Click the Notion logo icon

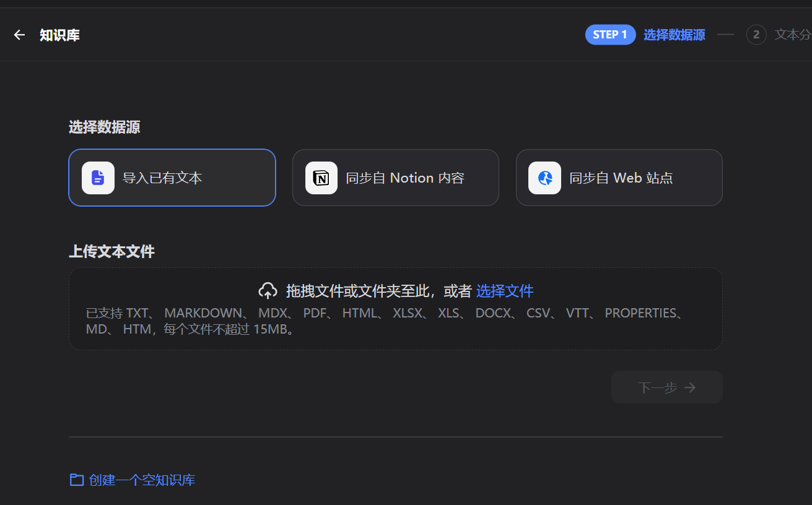click(x=321, y=178)
